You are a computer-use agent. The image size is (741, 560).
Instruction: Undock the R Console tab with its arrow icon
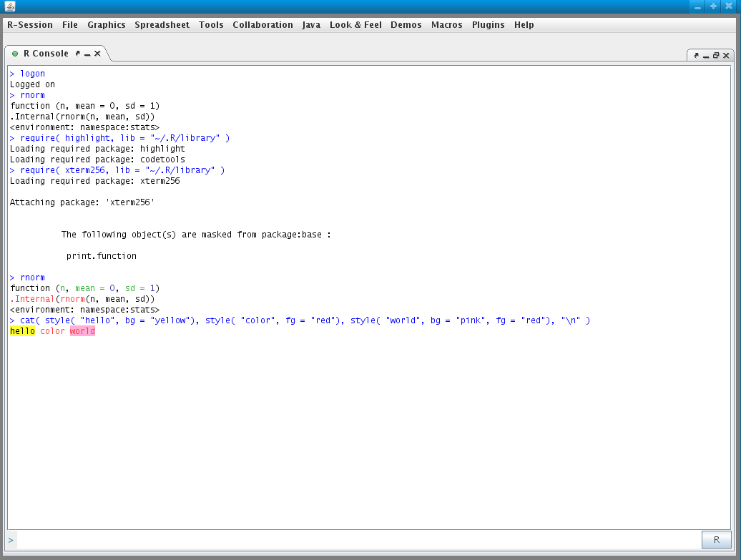pos(78,54)
